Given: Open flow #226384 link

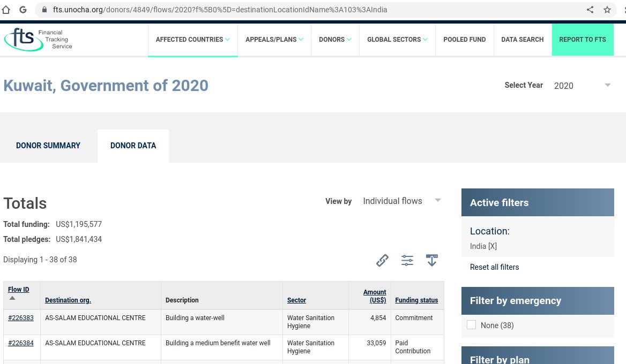Looking at the screenshot, I should [21, 343].
